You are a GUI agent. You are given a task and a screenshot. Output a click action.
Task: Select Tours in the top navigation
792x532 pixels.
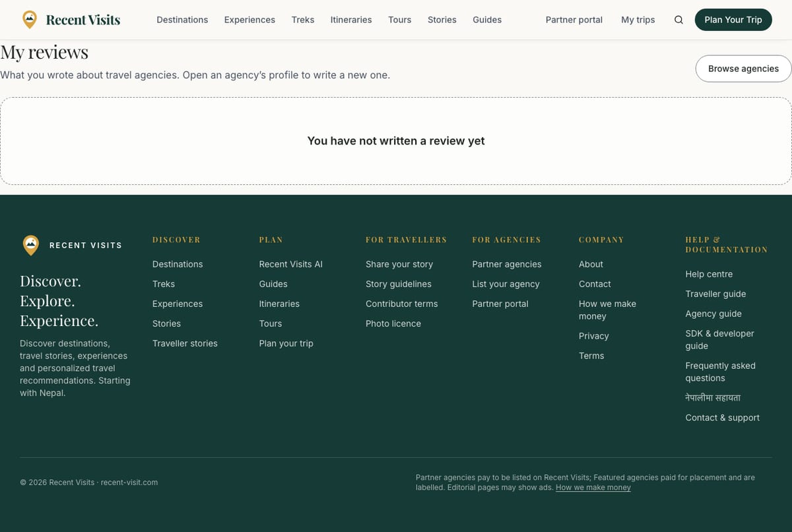click(x=400, y=20)
